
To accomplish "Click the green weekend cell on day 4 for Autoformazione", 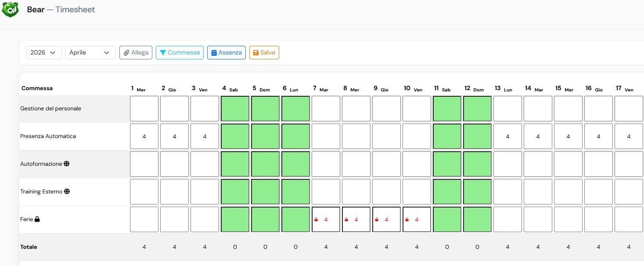I will [x=235, y=164].
